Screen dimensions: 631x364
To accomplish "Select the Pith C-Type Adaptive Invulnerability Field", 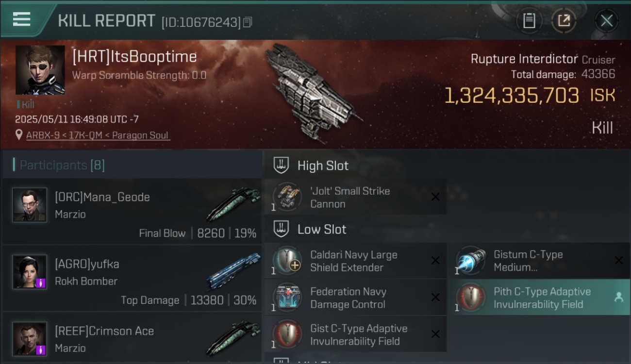I will click(540, 298).
